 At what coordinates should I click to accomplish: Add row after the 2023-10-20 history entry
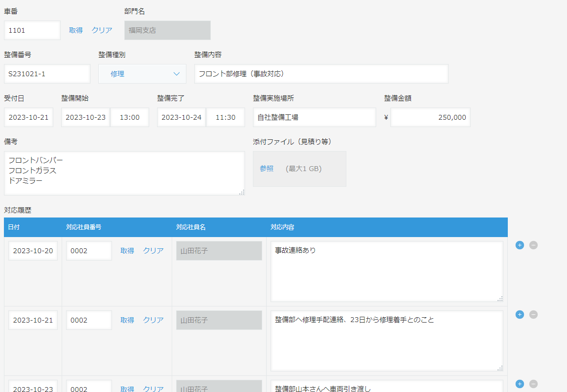click(520, 245)
